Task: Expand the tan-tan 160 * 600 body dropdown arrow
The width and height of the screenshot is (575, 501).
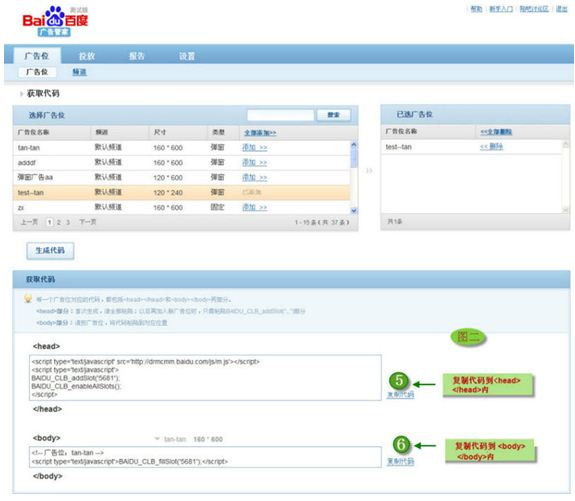Action: (157, 439)
